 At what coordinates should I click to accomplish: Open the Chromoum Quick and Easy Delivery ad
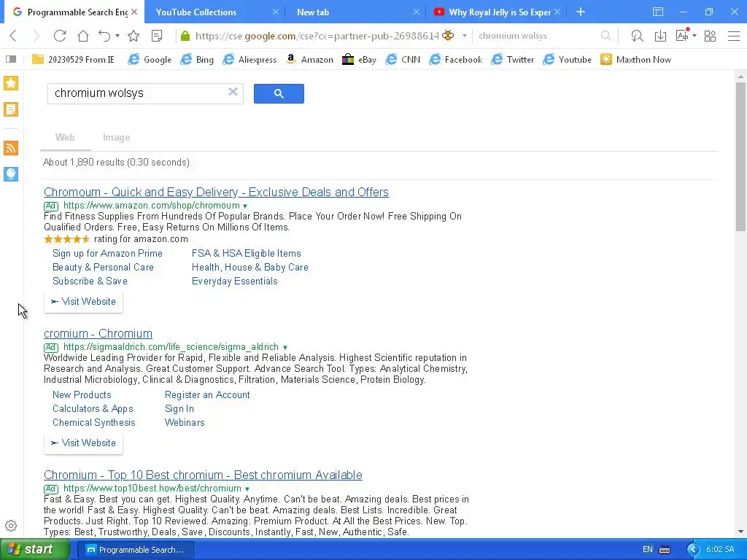pyautogui.click(x=216, y=192)
